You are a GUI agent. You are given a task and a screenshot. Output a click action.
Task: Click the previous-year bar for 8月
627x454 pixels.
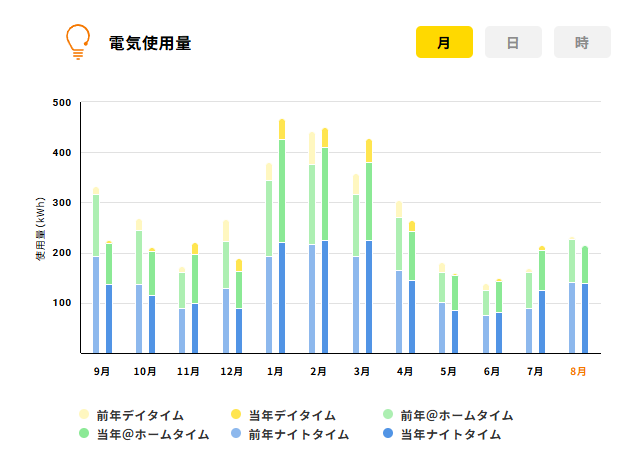pos(572,295)
